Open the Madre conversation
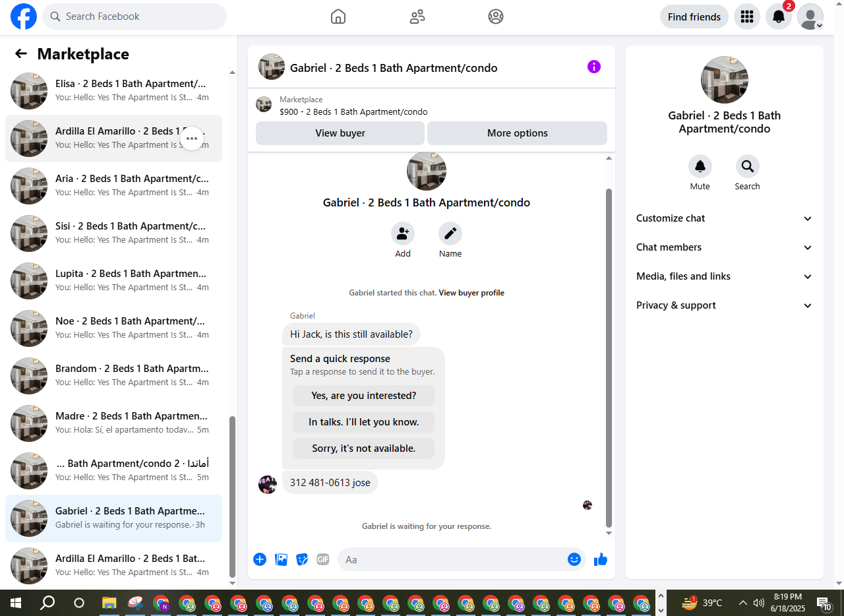The height and width of the screenshot is (616, 844). pos(113,423)
